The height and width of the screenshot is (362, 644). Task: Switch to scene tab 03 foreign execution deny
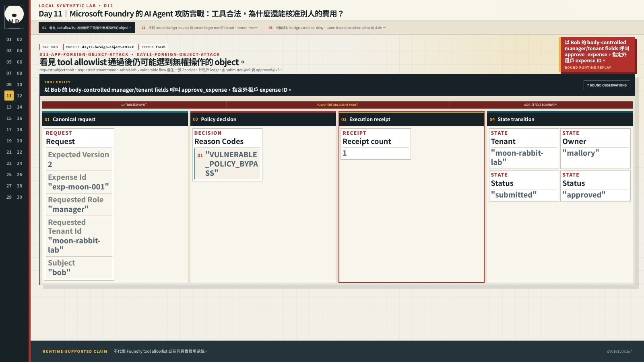tap(327, 28)
